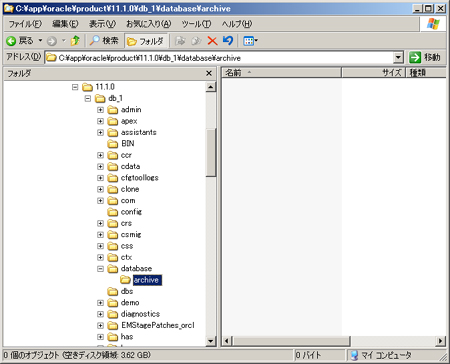Open the Forward history dropdown arrow

coord(64,41)
